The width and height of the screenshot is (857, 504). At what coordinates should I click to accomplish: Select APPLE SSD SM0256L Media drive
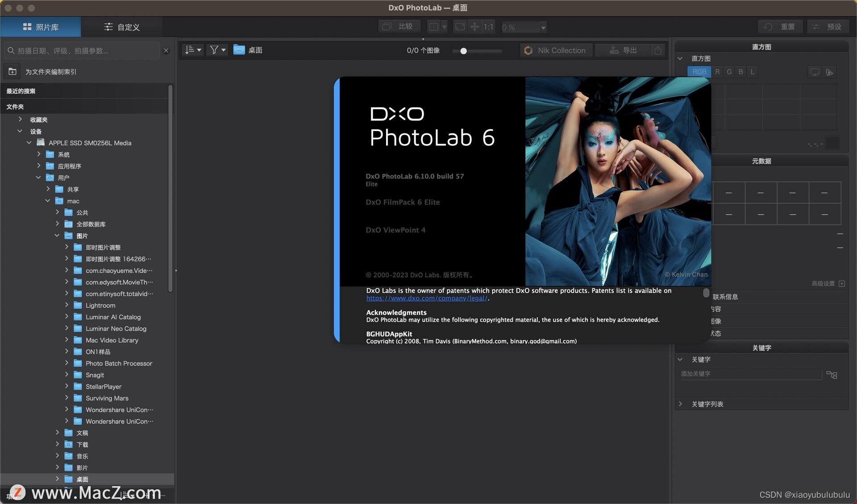click(x=90, y=143)
